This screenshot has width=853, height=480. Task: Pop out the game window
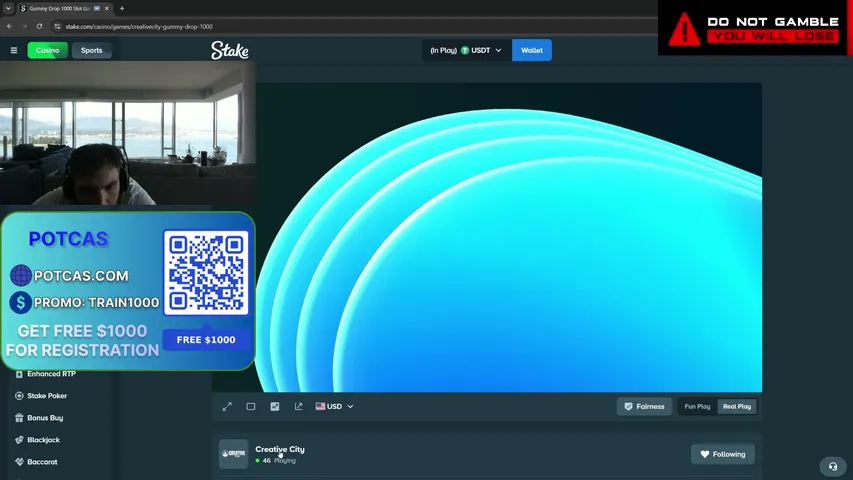298,407
